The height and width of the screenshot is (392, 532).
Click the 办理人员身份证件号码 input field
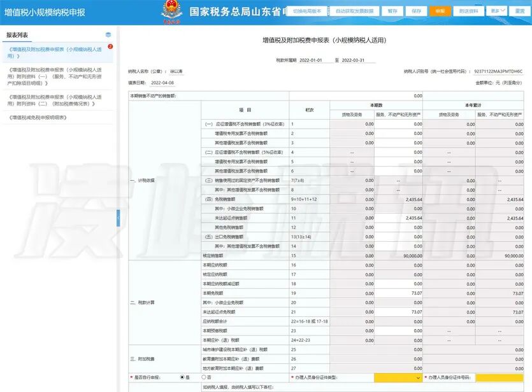click(499, 377)
